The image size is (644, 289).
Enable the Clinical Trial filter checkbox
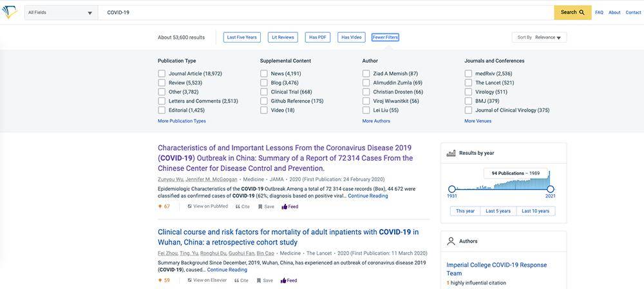point(263,92)
